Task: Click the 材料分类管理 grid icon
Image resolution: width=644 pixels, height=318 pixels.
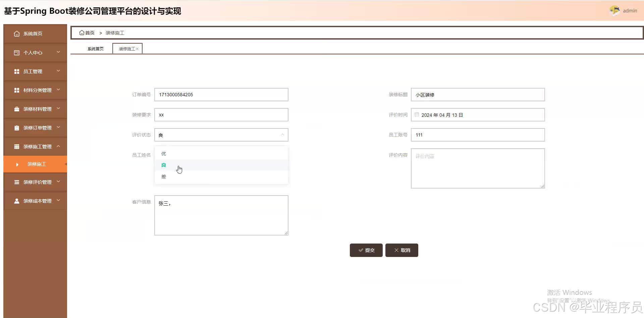Action: (x=17, y=90)
